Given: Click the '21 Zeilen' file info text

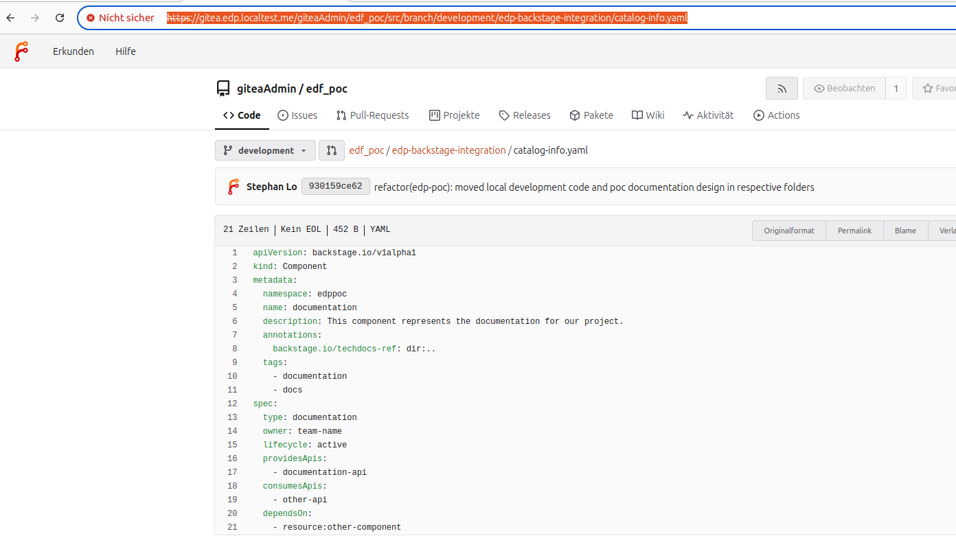Looking at the screenshot, I should [x=246, y=230].
